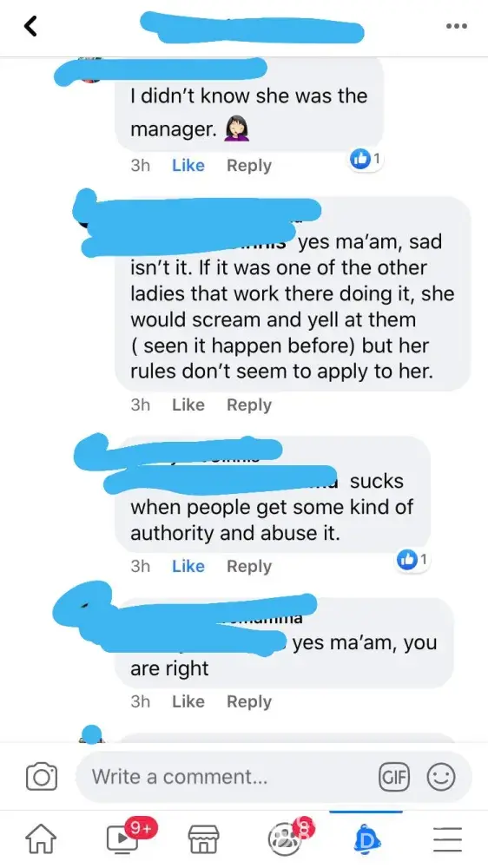The height and width of the screenshot is (868, 488).
Task: Open the Marketplace storefront tab
Action: [204, 839]
